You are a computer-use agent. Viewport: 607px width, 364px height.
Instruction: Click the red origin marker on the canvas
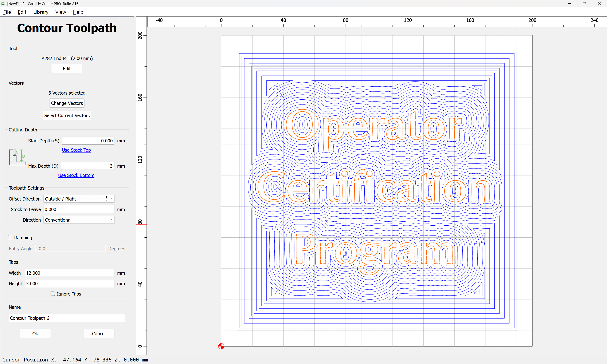click(221, 346)
